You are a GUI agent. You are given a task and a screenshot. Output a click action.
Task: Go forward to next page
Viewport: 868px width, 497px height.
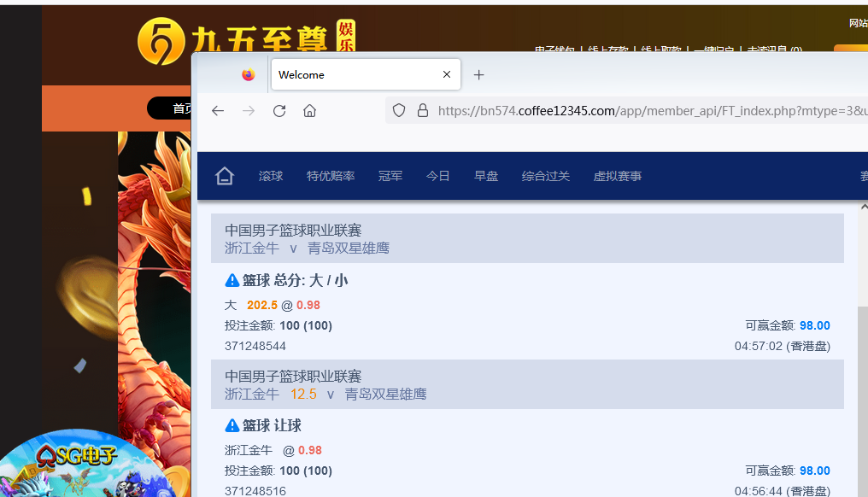tap(249, 111)
